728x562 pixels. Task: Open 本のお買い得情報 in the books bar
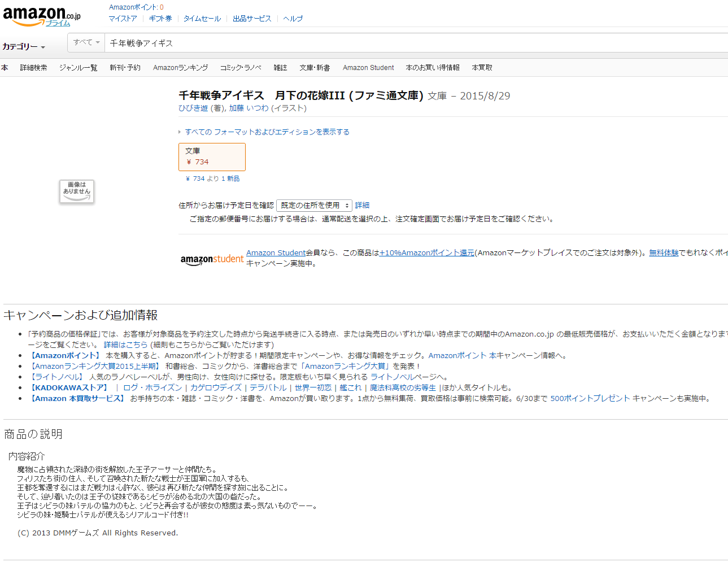point(433,68)
